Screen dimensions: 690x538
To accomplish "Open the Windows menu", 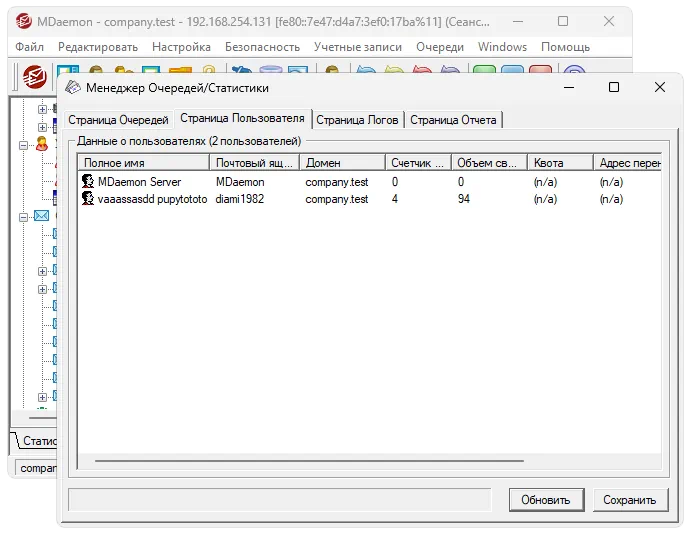I will click(503, 47).
